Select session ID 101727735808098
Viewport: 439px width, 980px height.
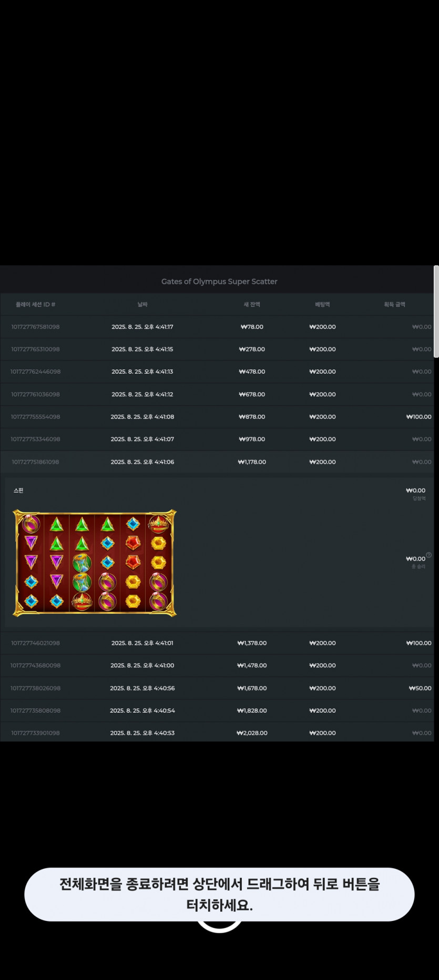[35, 711]
